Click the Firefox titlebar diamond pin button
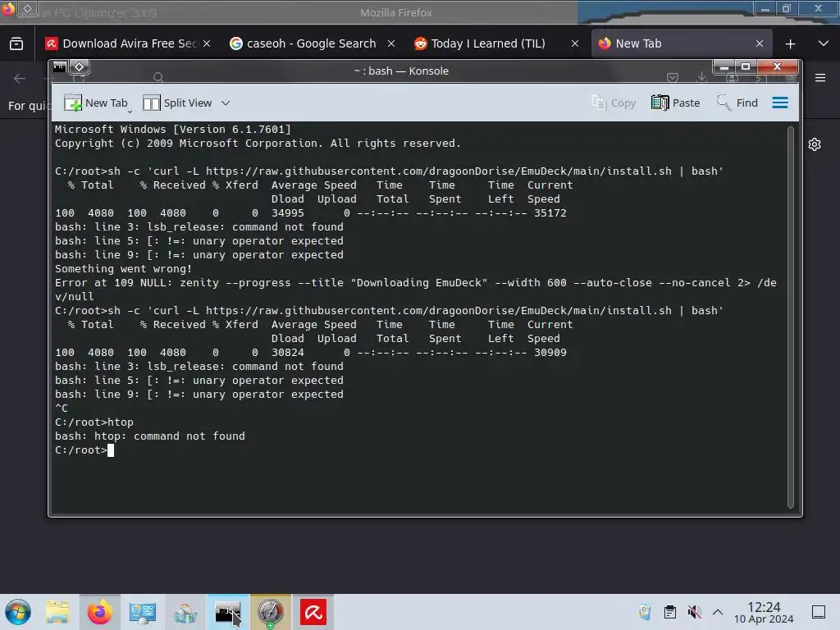This screenshot has width=840, height=630. click(27, 8)
